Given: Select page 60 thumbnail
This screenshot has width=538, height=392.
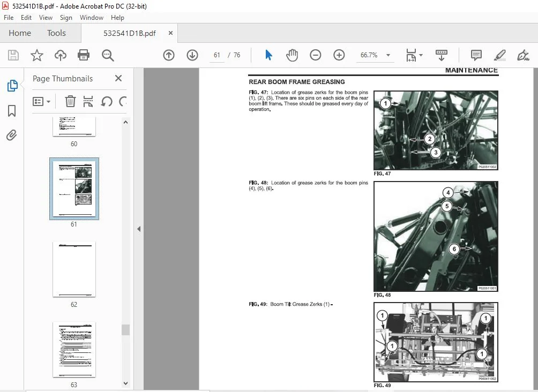Looking at the screenshot, I should coord(74,126).
